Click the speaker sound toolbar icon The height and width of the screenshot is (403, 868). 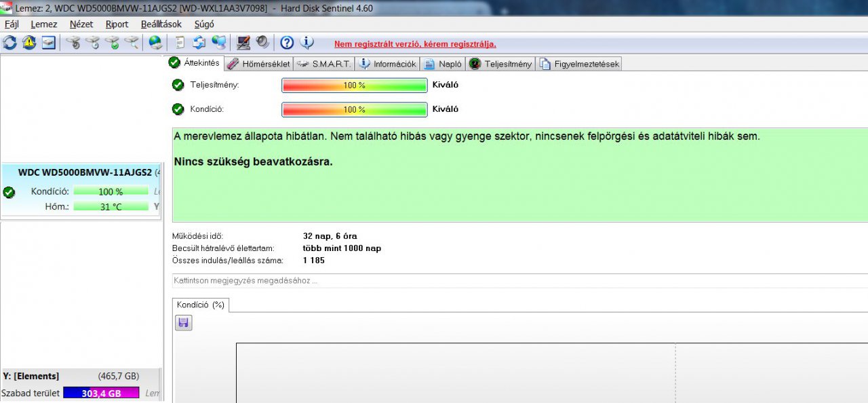pyautogui.click(x=262, y=43)
